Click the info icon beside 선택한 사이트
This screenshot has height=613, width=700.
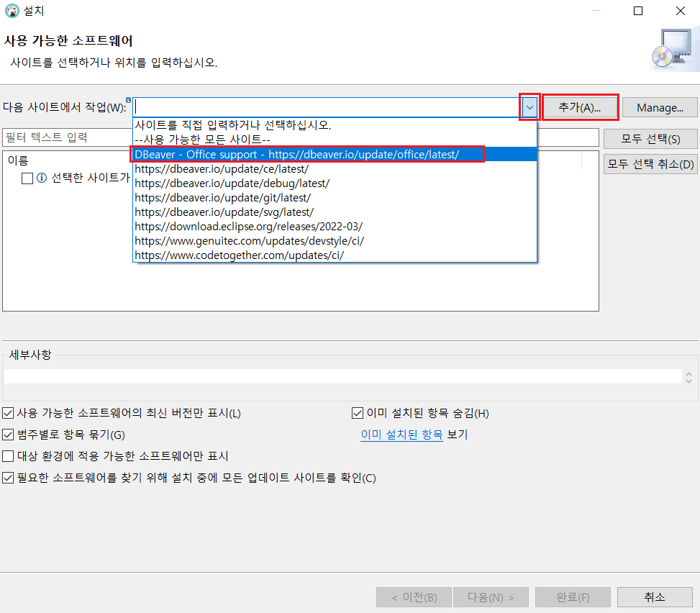pos(42,178)
